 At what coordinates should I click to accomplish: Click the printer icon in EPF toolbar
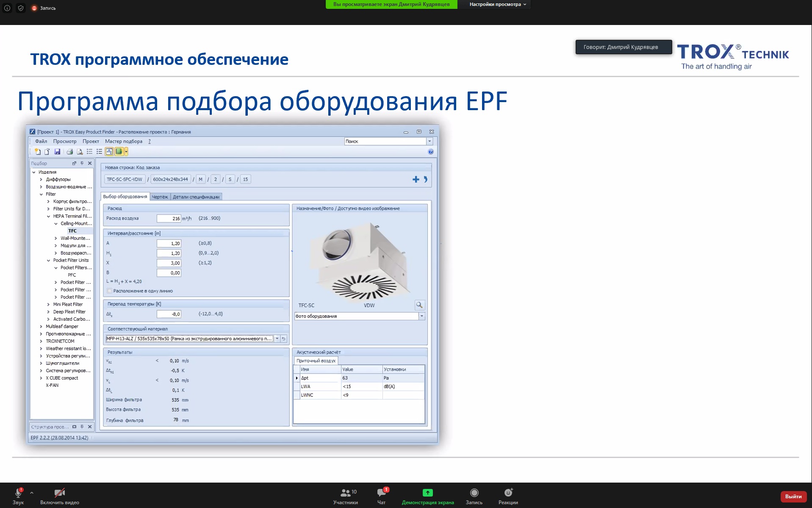70,152
